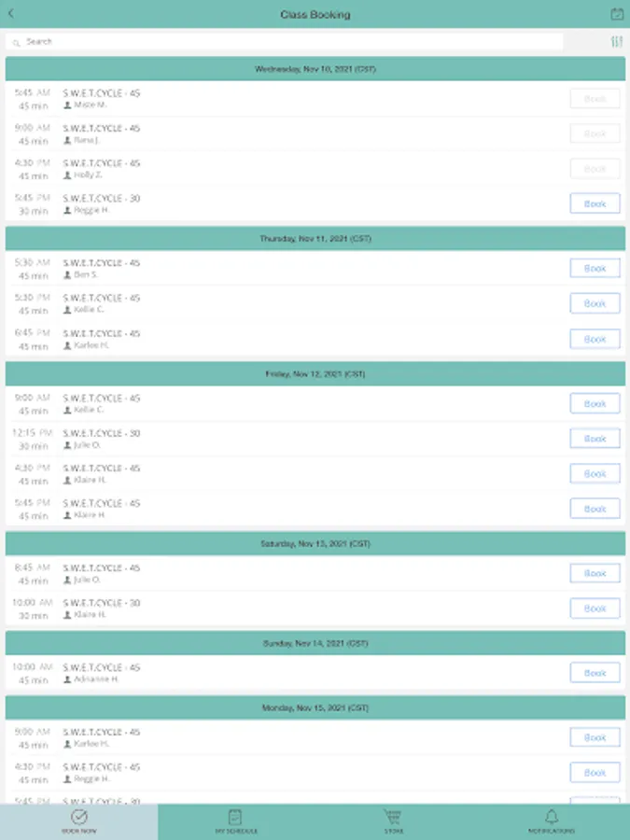Image resolution: width=630 pixels, height=840 pixels.
Task: Tap the search magnifier icon
Action: pyautogui.click(x=17, y=42)
